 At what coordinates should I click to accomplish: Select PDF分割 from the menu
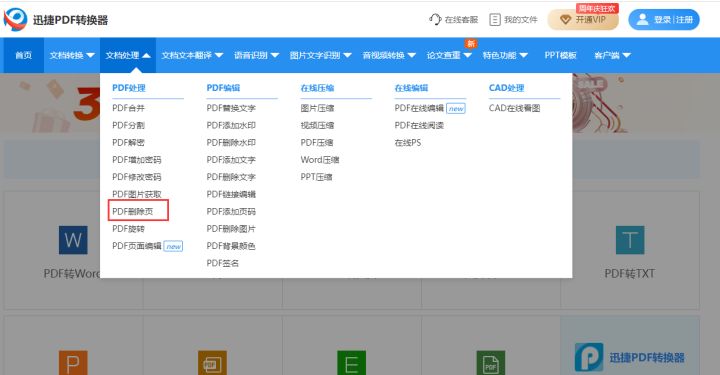(129, 125)
